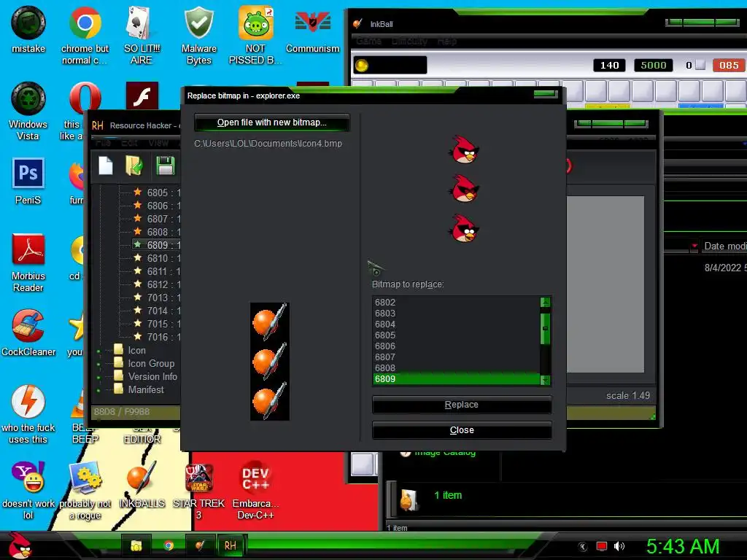
Task: Click the volume speaker tray icon
Action: pyautogui.click(x=619, y=546)
